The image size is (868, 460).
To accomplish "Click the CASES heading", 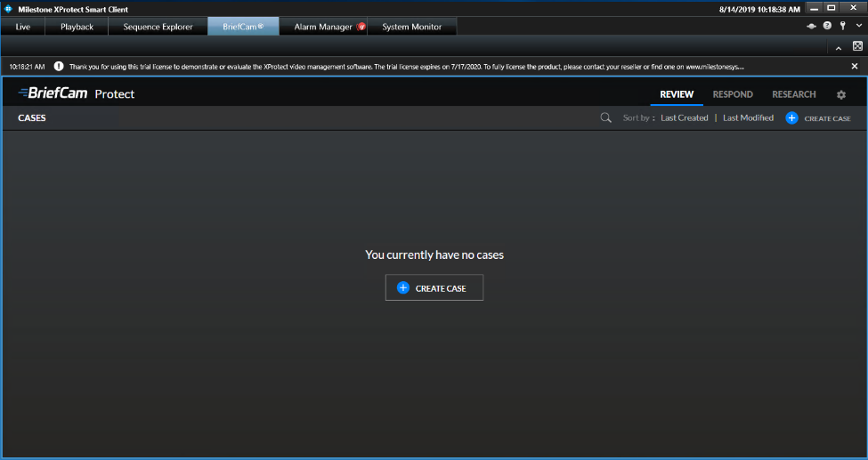I will (31, 118).
